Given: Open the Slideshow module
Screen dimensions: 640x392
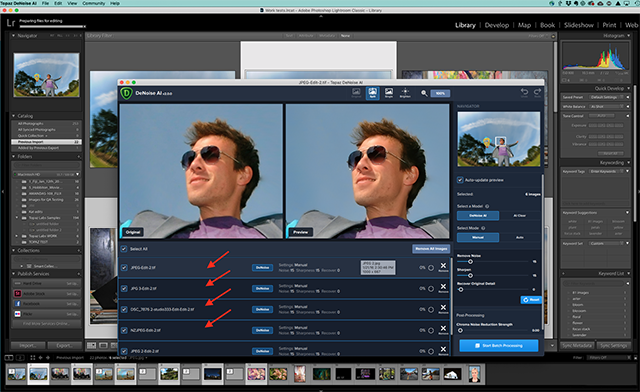Looking at the screenshot, I should coord(579,25).
